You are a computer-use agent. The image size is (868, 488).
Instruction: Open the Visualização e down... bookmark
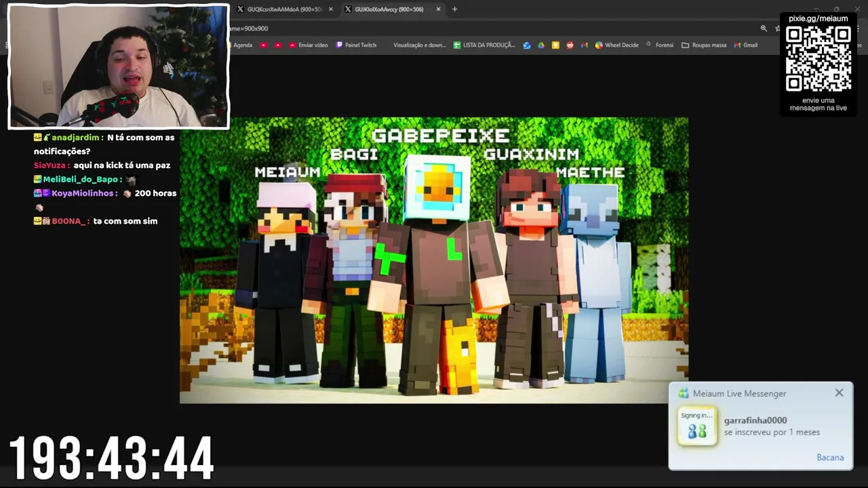coord(419,45)
